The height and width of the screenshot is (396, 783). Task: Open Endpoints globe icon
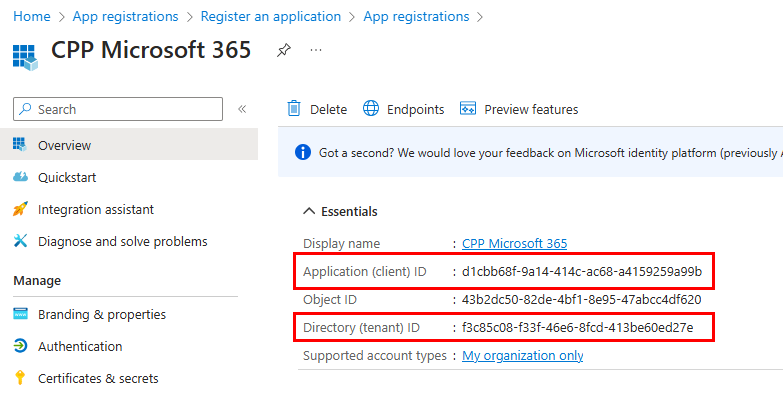[x=371, y=108]
